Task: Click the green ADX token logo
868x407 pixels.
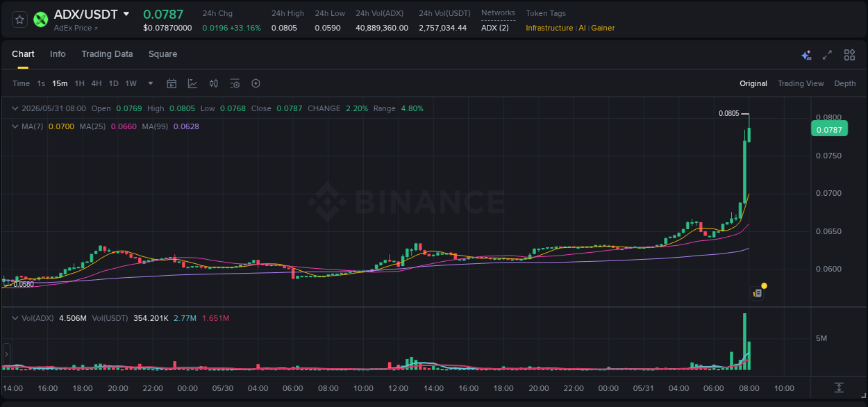Action: 41,19
